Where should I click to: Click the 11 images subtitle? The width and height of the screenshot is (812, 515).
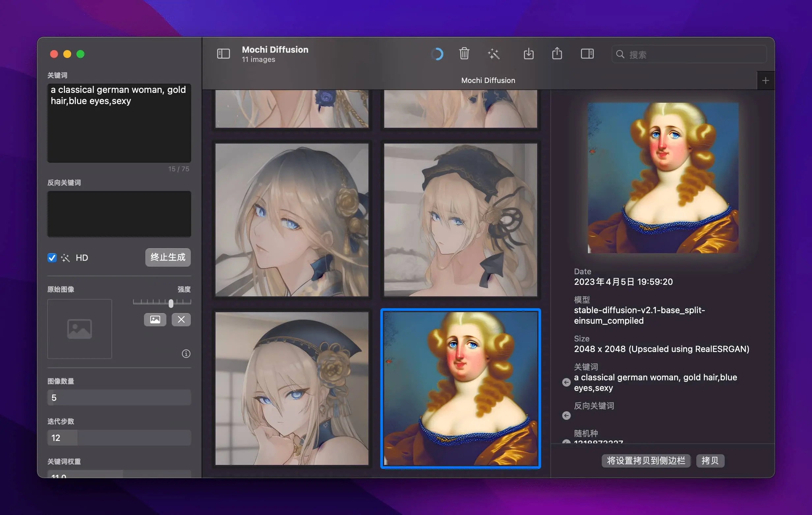tap(258, 59)
